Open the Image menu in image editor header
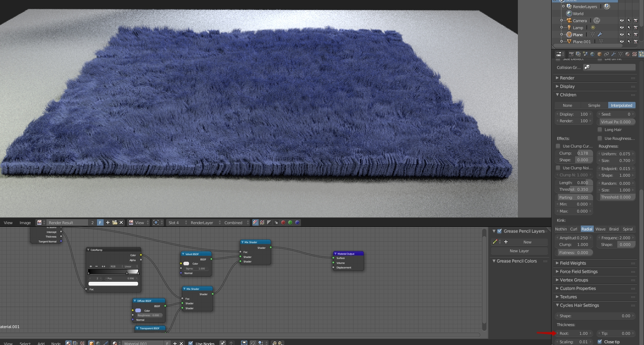 25,223
